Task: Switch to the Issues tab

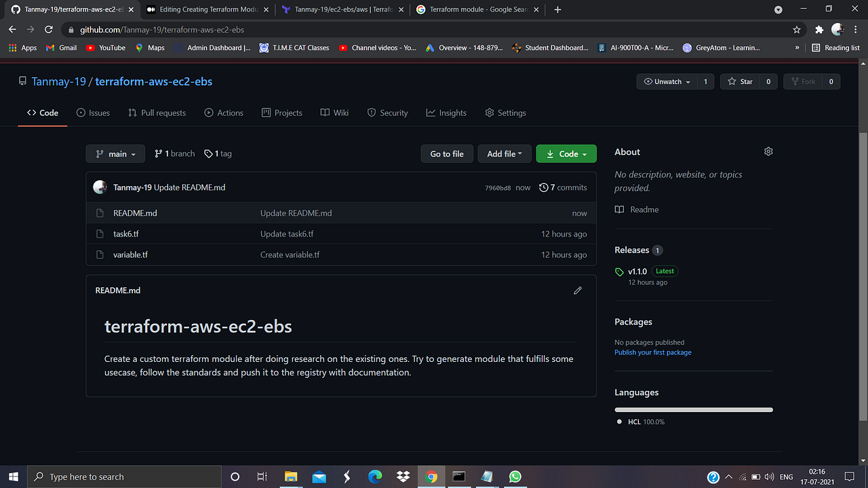Action: pos(93,113)
